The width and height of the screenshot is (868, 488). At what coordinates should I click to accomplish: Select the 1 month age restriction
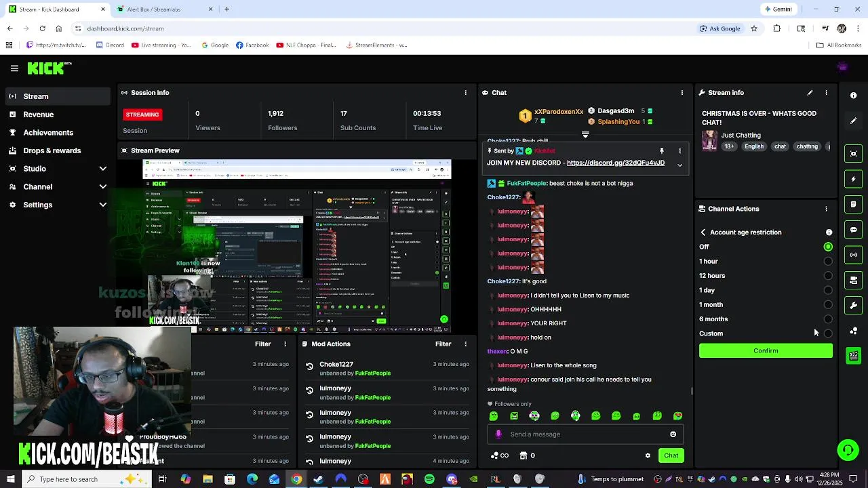[828, 305]
